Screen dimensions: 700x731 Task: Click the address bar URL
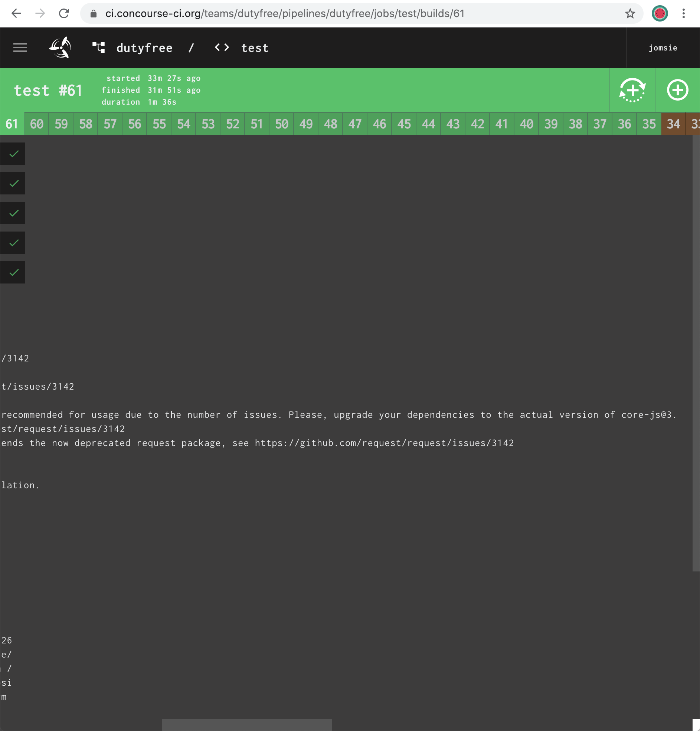pos(285,13)
